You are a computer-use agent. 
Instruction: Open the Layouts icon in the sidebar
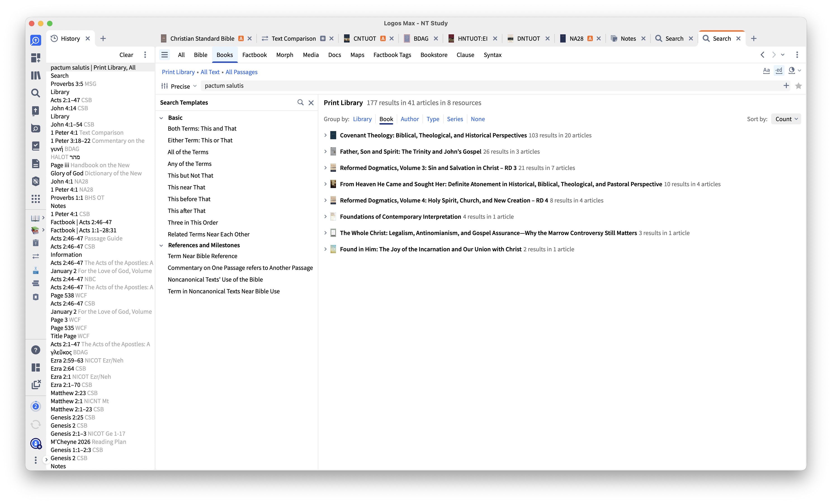coord(35,367)
